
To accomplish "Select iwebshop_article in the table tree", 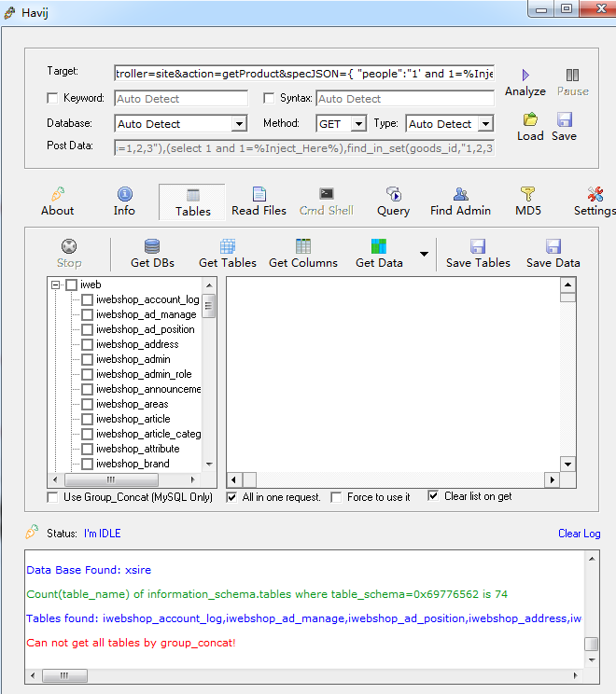I will [x=133, y=419].
